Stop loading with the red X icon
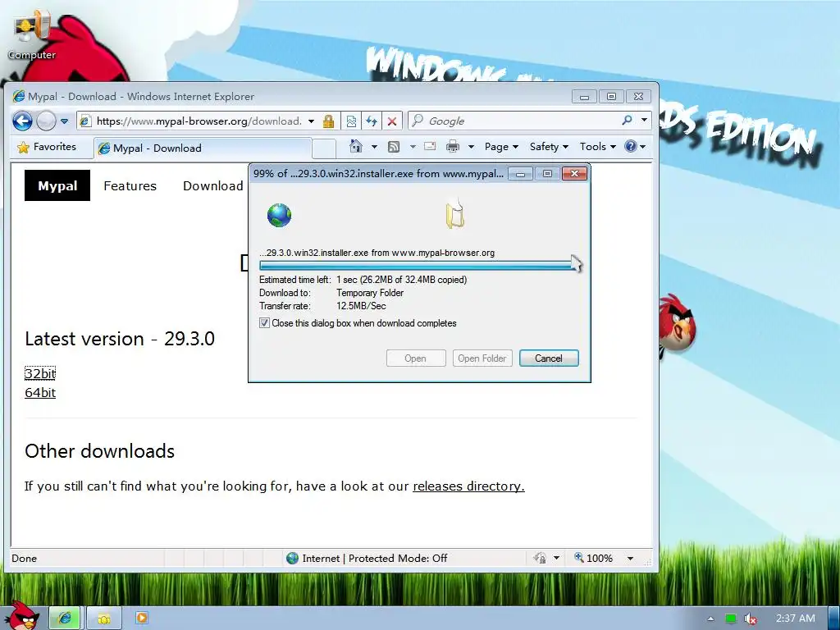This screenshot has width=840, height=630. (x=392, y=121)
